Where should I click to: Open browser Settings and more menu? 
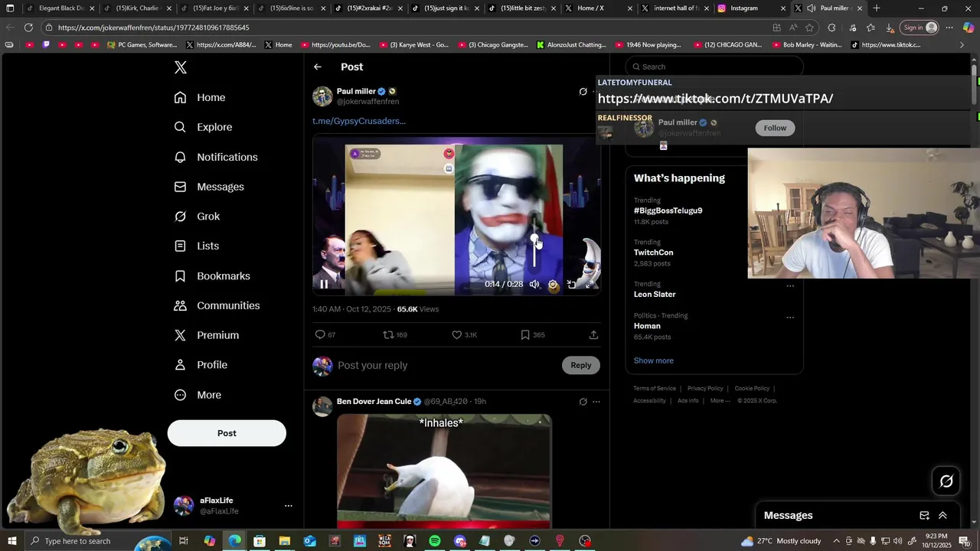(949, 28)
